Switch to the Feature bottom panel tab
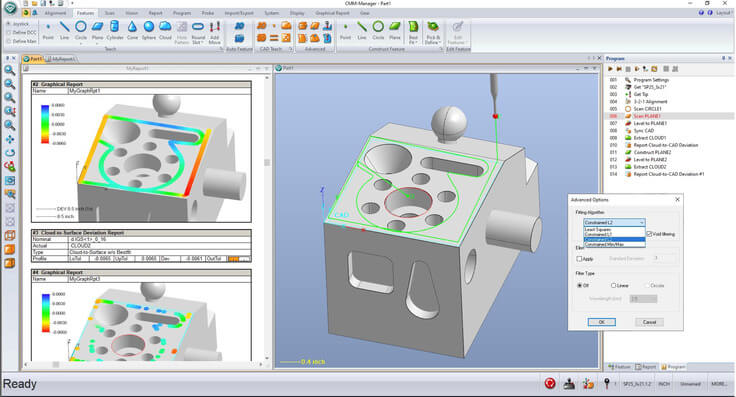Viewport: 736px width, 397px height. (619, 367)
